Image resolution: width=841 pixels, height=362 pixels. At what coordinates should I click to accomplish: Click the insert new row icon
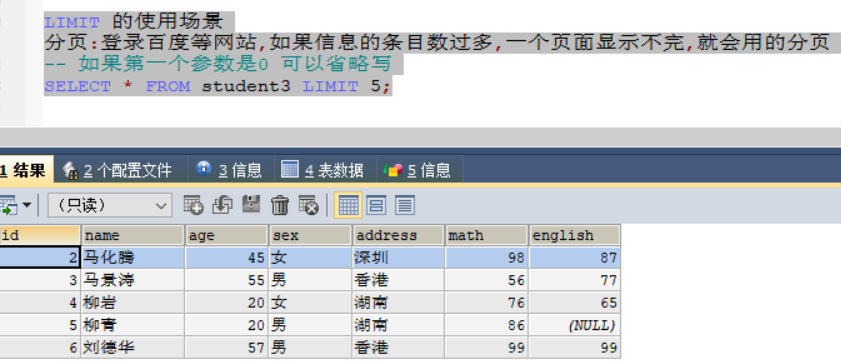(x=193, y=205)
